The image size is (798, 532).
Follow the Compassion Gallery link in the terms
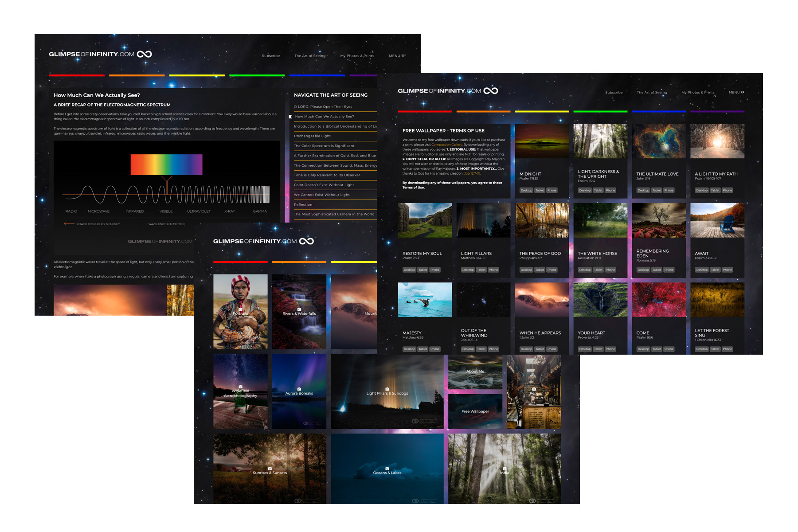point(447,145)
